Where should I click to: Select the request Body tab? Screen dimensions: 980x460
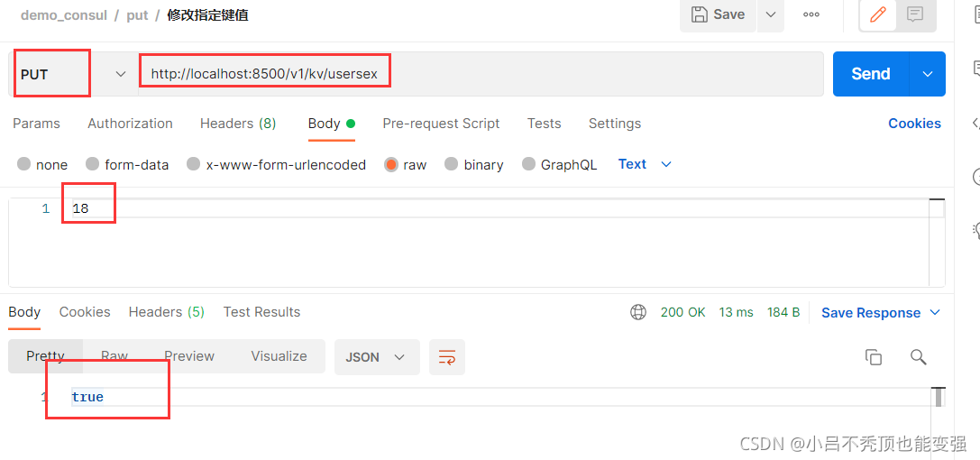(x=331, y=124)
